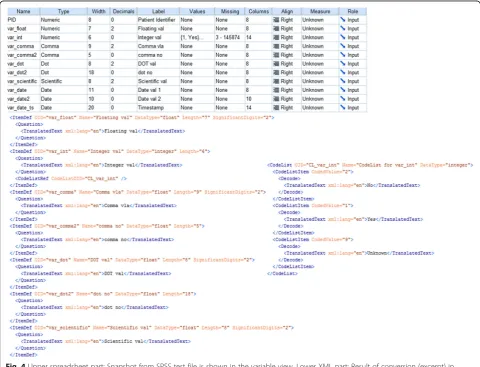
Task: Click the Values column header
Action: click(197, 11)
